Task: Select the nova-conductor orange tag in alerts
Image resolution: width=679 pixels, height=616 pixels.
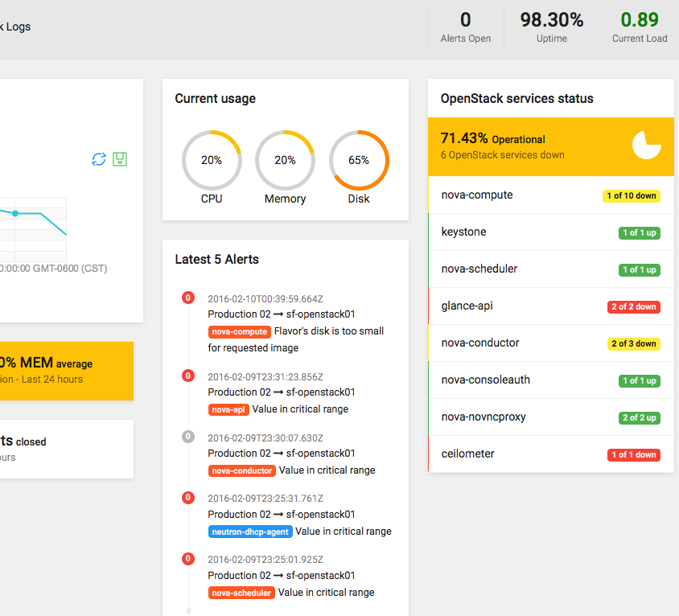Action: [x=242, y=470]
